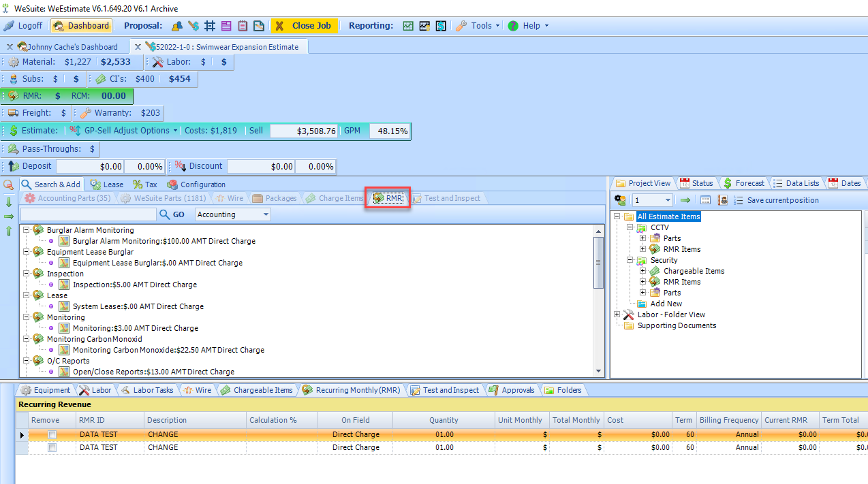This screenshot has height=484, width=868.
Task: Switch to the Status tab
Action: [697, 183]
